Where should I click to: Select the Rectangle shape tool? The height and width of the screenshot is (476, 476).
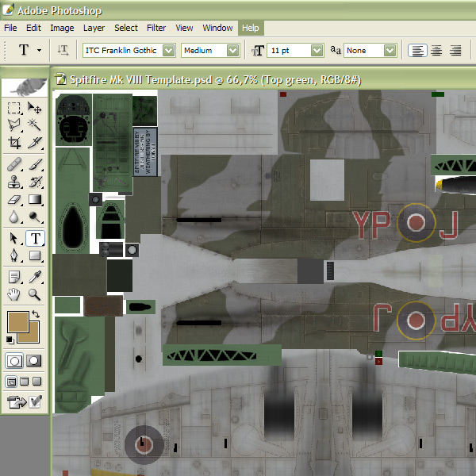[x=34, y=255]
